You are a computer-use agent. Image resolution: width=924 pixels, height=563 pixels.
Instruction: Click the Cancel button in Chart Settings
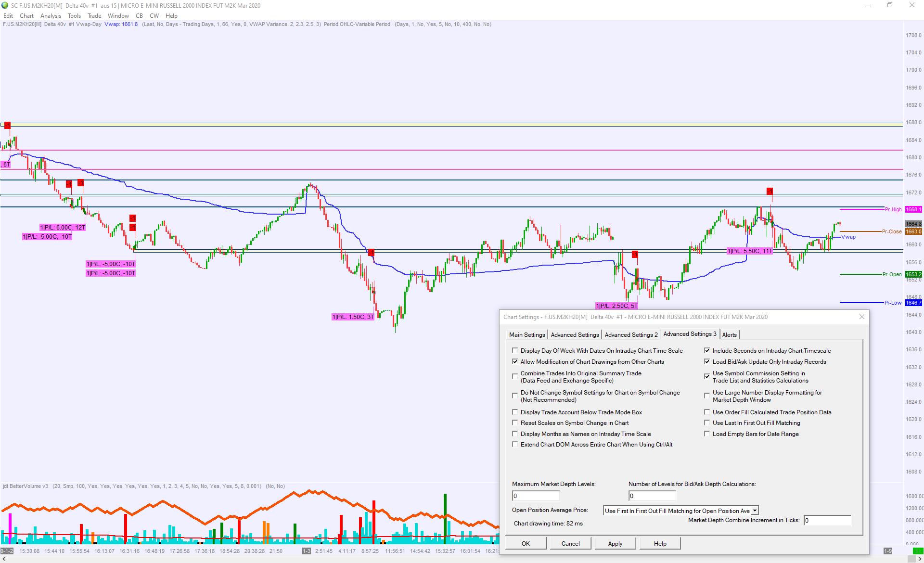pyautogui.click(x=570, y=543)
